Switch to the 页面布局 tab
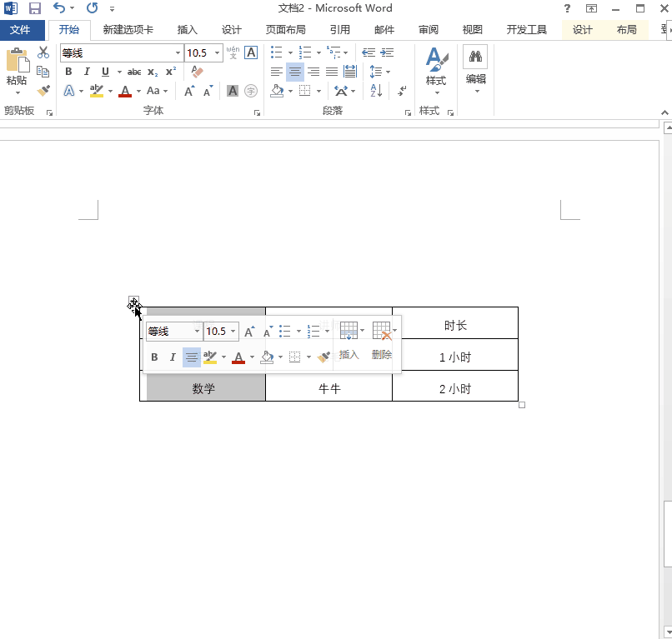672x639 pixels. pos(285,29)
